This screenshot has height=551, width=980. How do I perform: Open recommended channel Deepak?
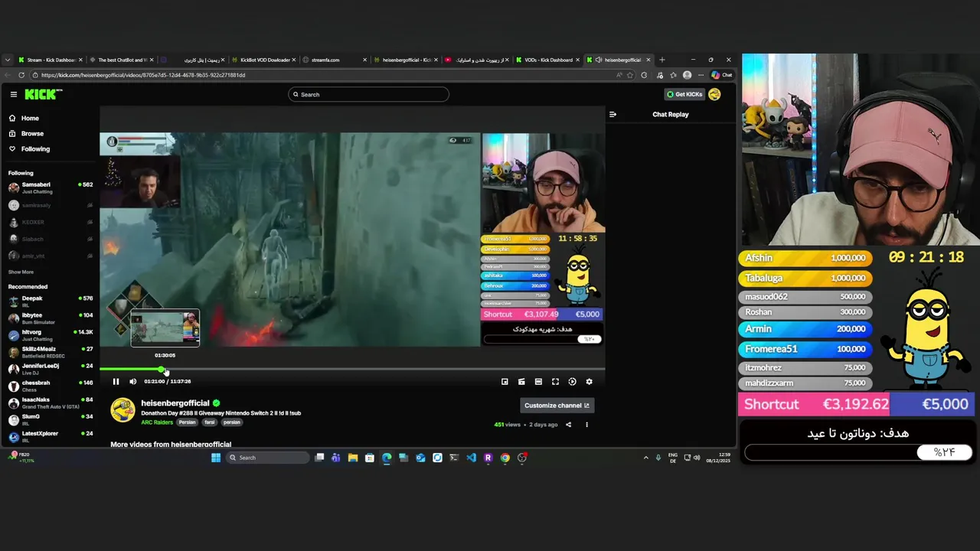click(51, 301)
